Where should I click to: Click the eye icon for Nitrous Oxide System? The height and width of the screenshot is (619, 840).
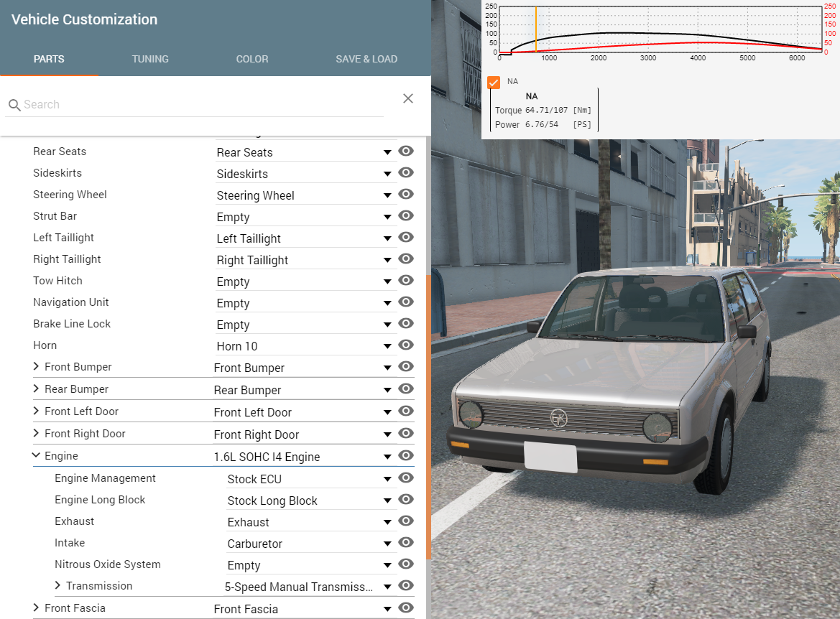pyautogui.click(x=406, y=564)
